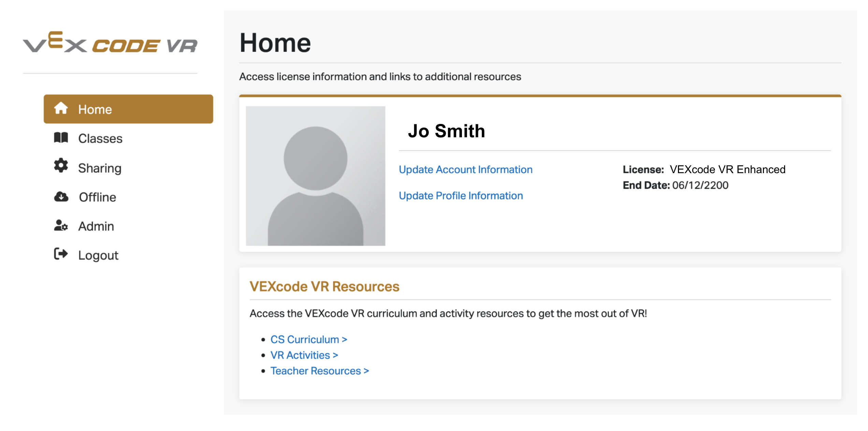Open Update Account Information
This screenshot has height=431, width=868.
pyautogui.click(x=465, y=169)
